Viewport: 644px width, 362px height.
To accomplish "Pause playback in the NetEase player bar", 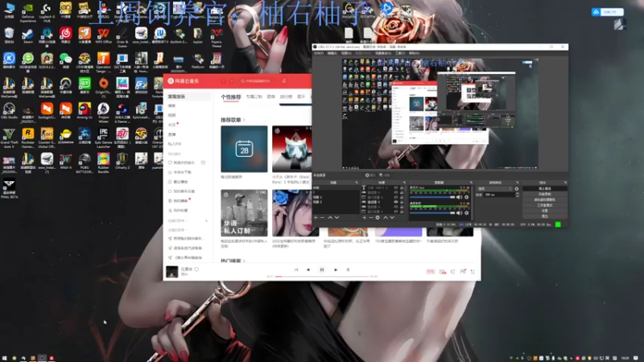I will pos(322,269).
